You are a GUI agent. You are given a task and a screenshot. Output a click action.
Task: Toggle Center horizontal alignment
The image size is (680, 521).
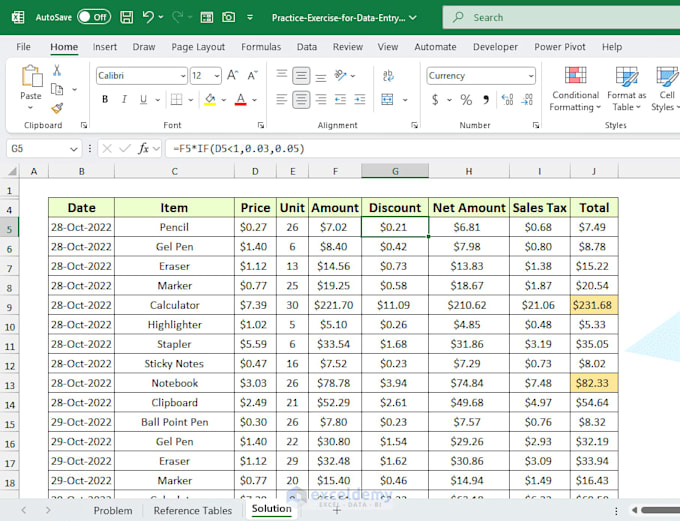301,100
